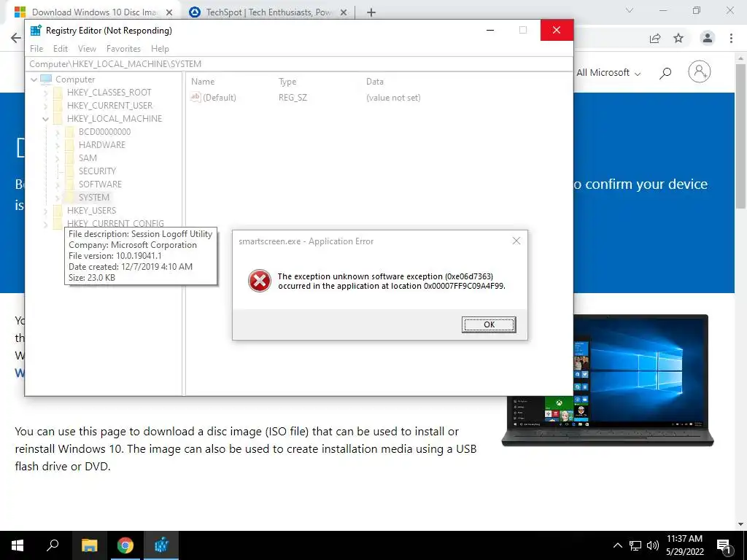This screenshot has width=747, height=560.
Task: Switch to the TechSpot browser tab
Action: pos(268,12)
